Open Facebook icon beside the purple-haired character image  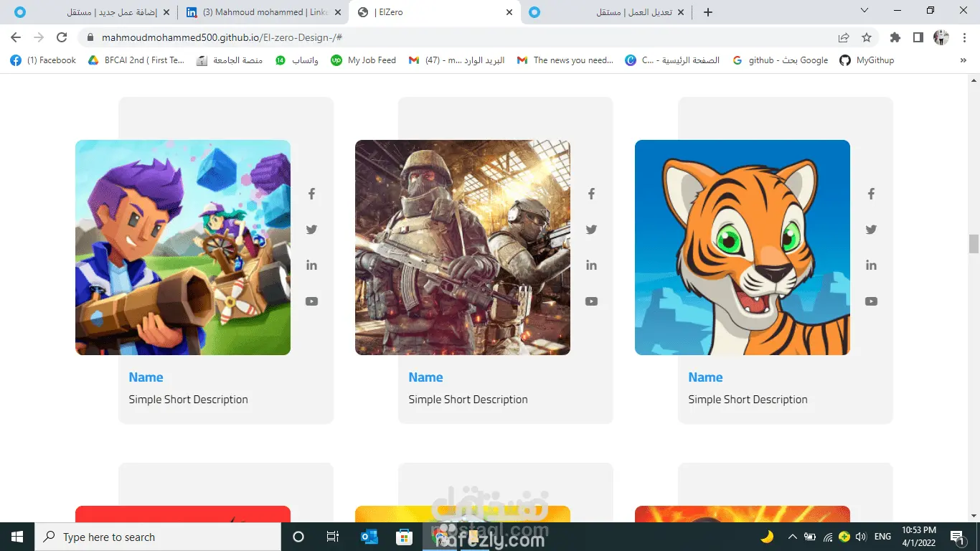pos(311,194)
